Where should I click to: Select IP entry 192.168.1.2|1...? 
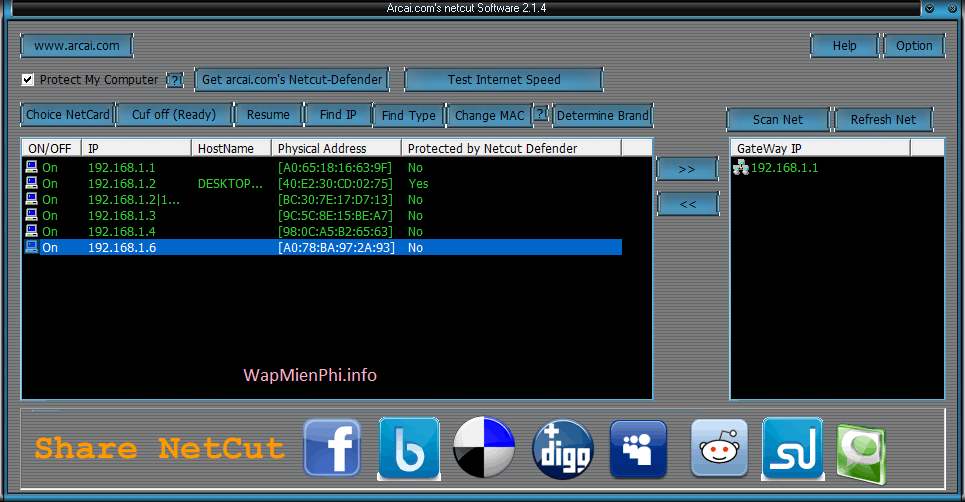click(x=134, y=199)
